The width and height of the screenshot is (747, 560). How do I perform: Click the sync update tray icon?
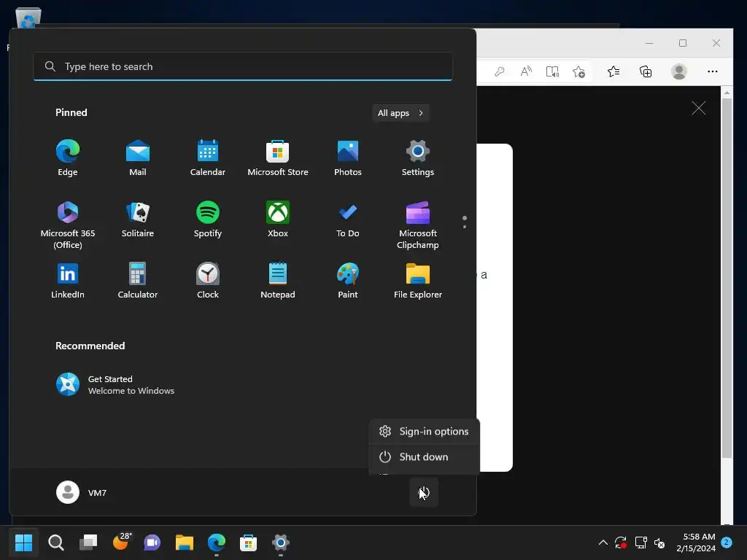(x=621, y=542)
